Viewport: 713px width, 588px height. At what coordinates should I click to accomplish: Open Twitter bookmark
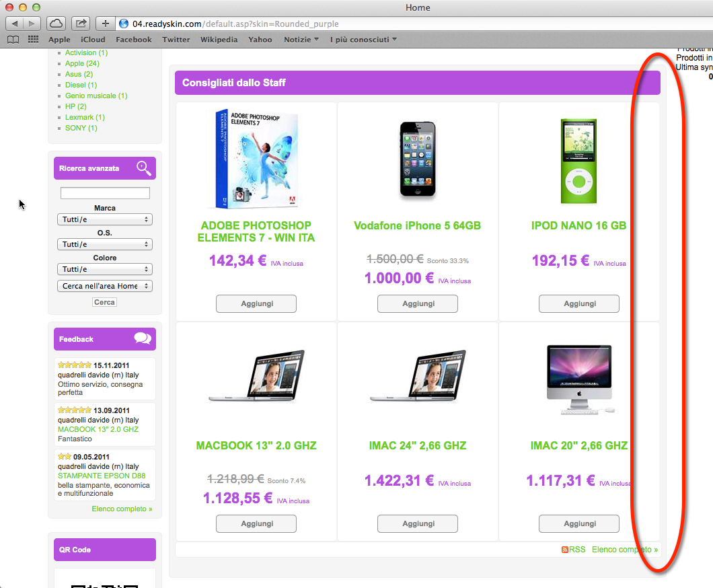176,40
